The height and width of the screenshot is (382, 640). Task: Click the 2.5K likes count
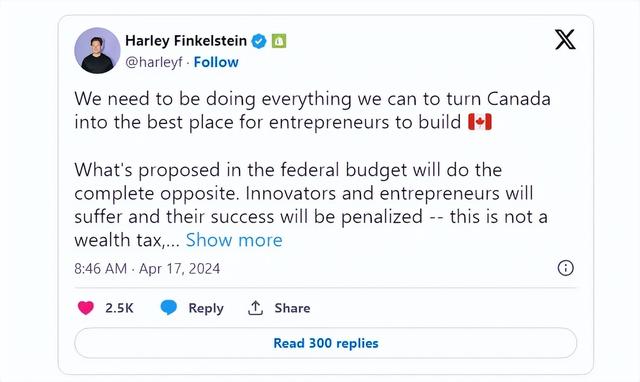pyautogui.click(x=119, y=308)
